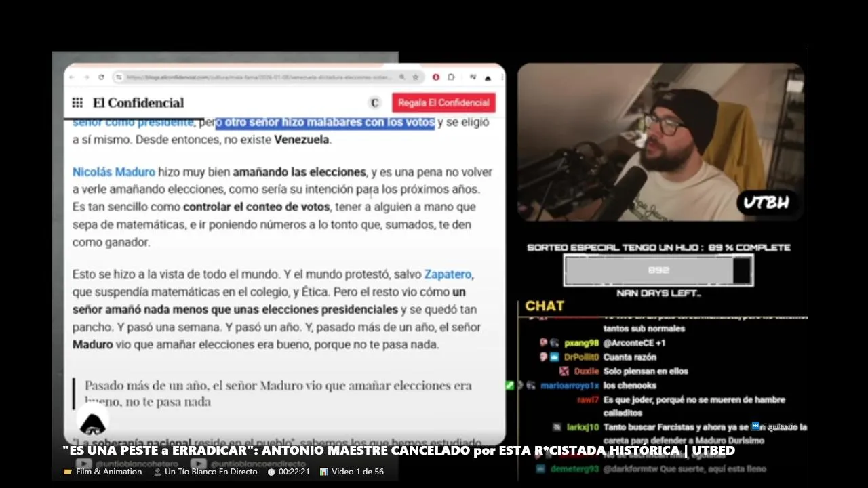Follow the Nicolás Maduro link
Image resolution: width=868 pixels, height=488 pixels.
pos(114,172)
